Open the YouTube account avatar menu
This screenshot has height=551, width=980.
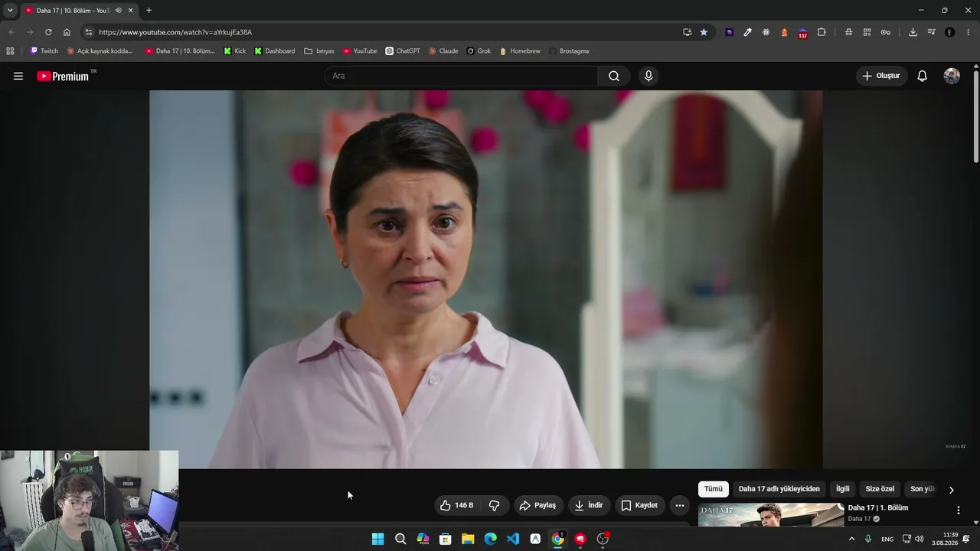952,76
